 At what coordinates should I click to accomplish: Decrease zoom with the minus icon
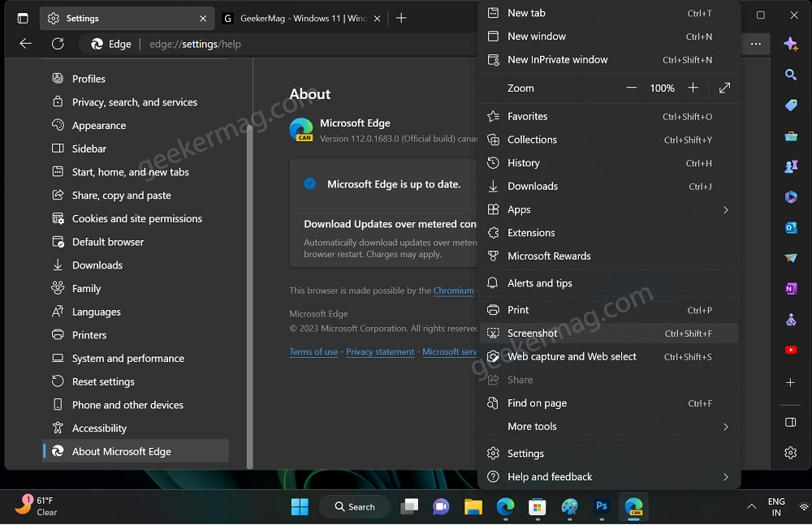(x=631, y=88)
